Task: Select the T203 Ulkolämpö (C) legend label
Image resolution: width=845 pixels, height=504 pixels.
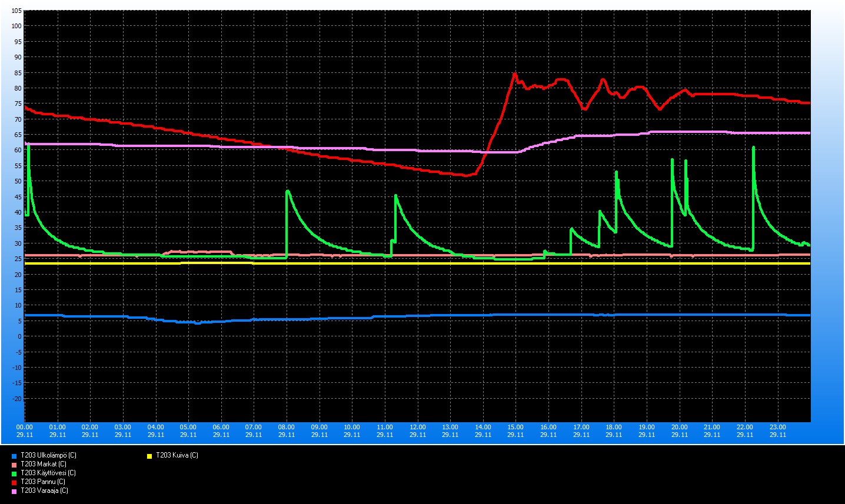Action: 48,455
